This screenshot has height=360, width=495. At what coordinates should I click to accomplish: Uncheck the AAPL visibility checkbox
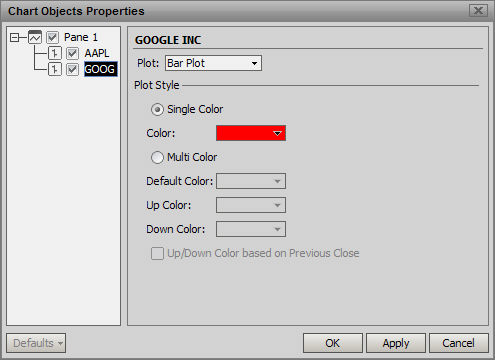[72, 53]
